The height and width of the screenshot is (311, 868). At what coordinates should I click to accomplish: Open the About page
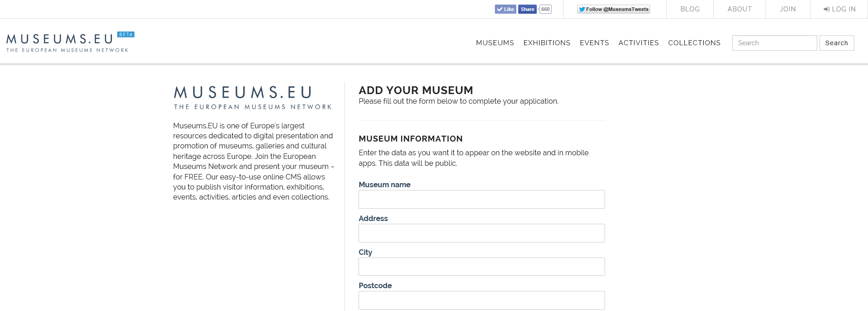(739, 9)
